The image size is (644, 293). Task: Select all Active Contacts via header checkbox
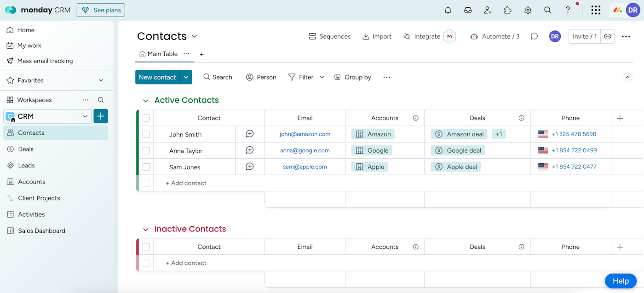(146, 118)
